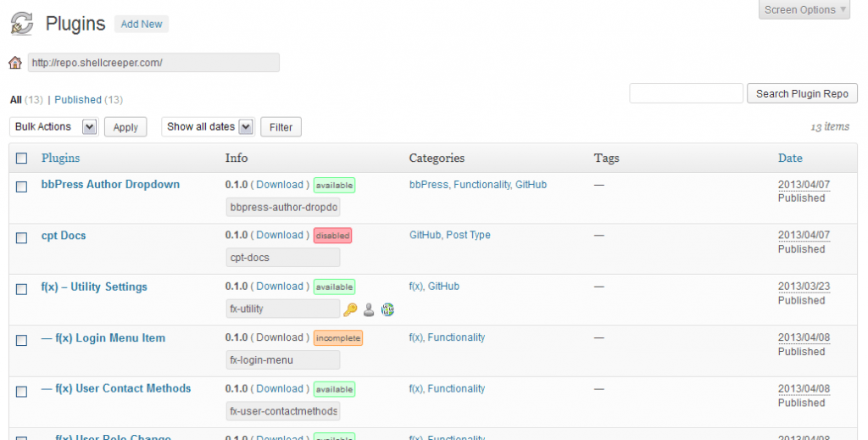Click the bbpress-author-dropdown slug field
This screenshot has height=440, width=868.
coord(283,208)
